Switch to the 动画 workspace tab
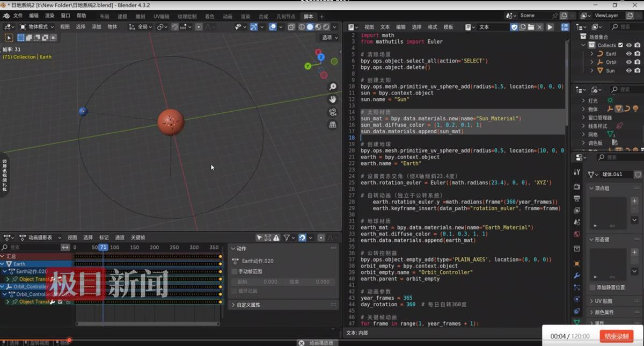 [x=227, y=16]
